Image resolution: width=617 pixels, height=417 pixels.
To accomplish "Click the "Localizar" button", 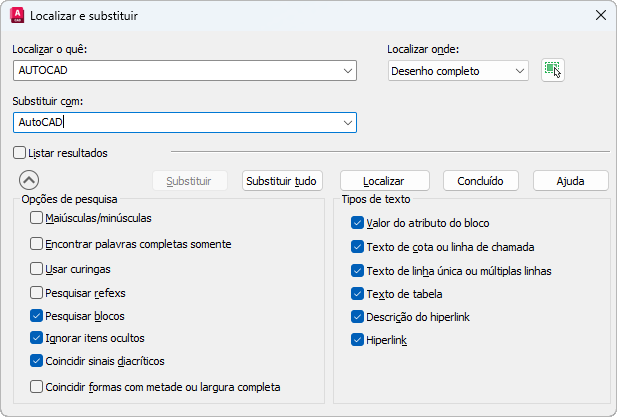I will [384, 181].
